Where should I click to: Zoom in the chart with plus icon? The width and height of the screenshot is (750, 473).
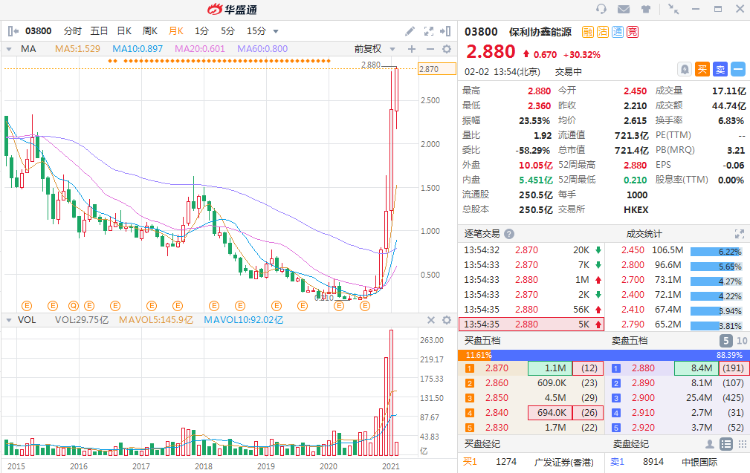(412, 49)
